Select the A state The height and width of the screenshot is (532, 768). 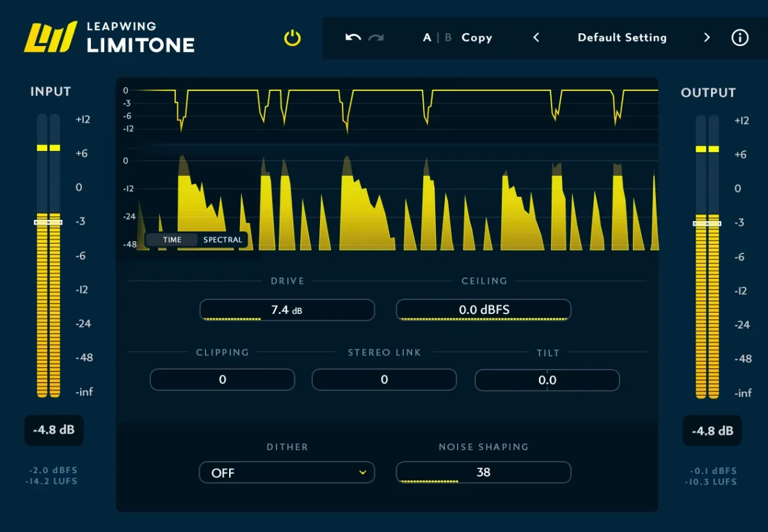[427, 38]
